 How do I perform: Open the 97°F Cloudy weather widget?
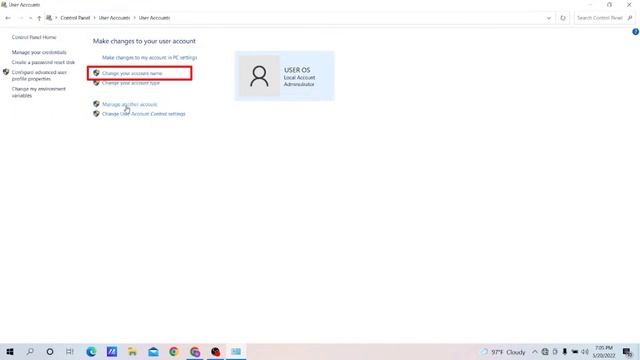pos(503,352)
